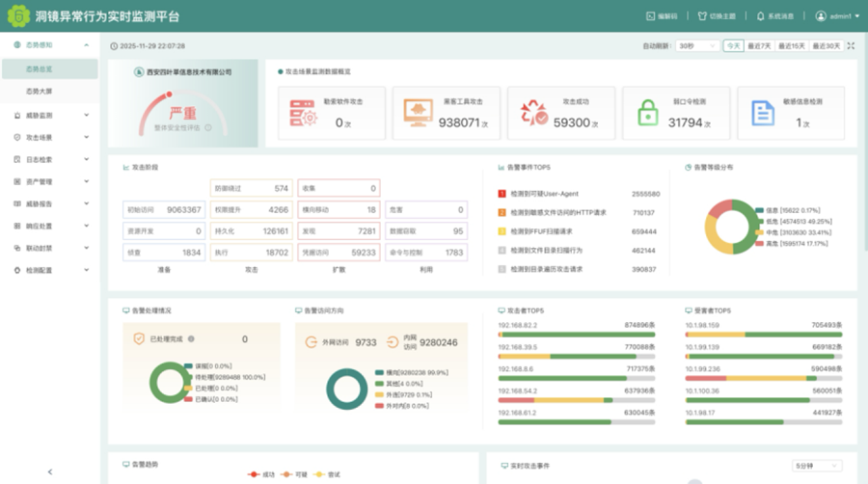
Task: Toggle the 成功 series in trend legend
Action: (x=261, y=474)
